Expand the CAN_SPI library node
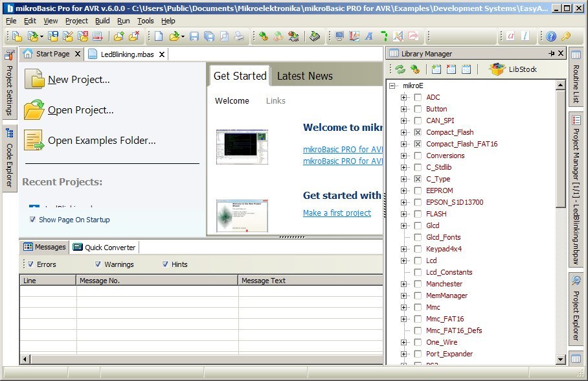Image resolution: width=588 pixels, height=381 pixels. (x=403, y=121)
